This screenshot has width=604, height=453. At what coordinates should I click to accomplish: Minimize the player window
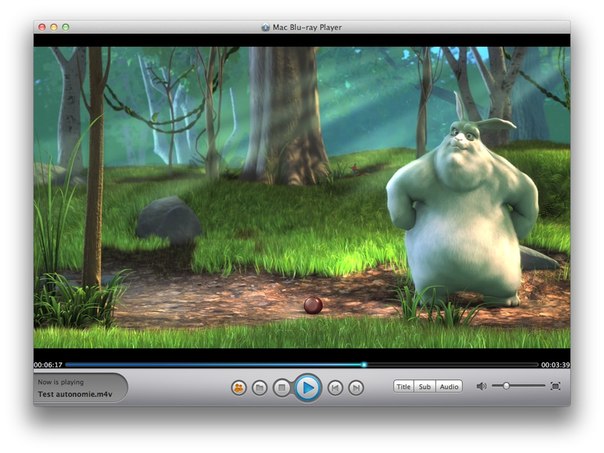pos(54,27)
